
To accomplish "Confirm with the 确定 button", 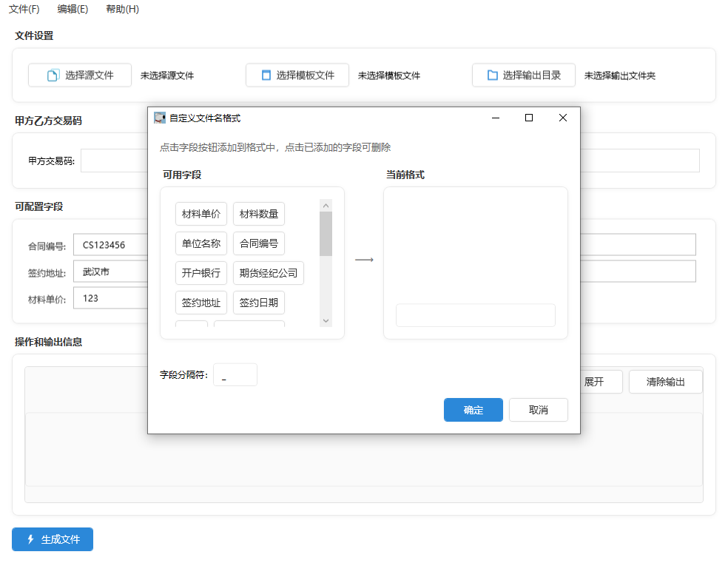I will pos(473,410).
